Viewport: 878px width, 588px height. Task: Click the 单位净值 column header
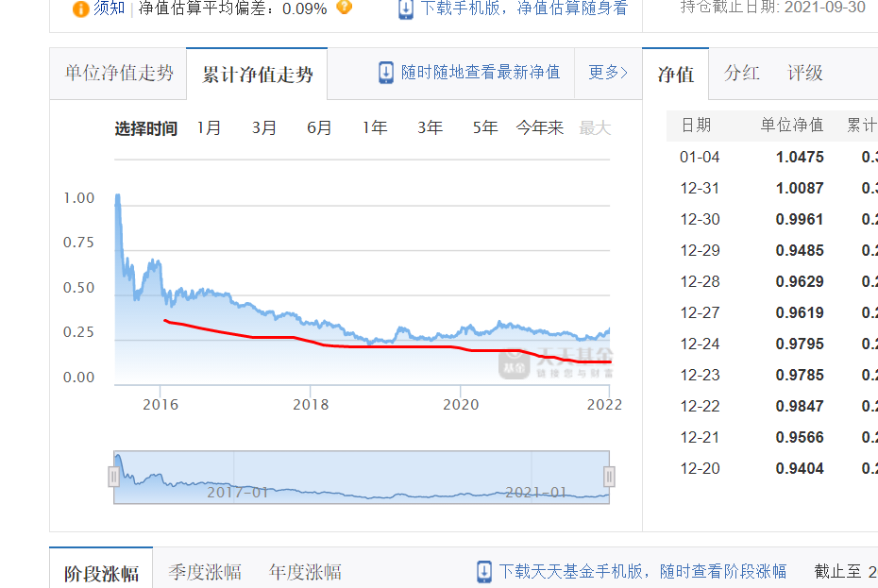point(792,125)
